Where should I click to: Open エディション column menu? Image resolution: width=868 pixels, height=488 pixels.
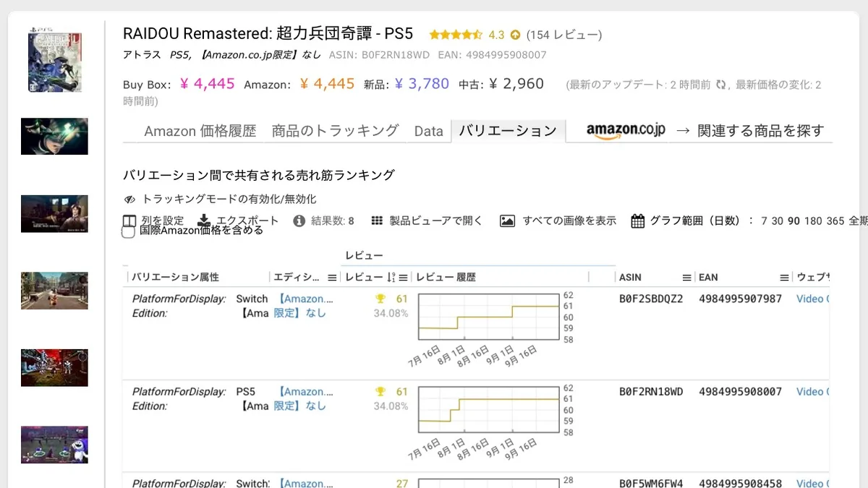pyautogui.click(x=332, y=278)
